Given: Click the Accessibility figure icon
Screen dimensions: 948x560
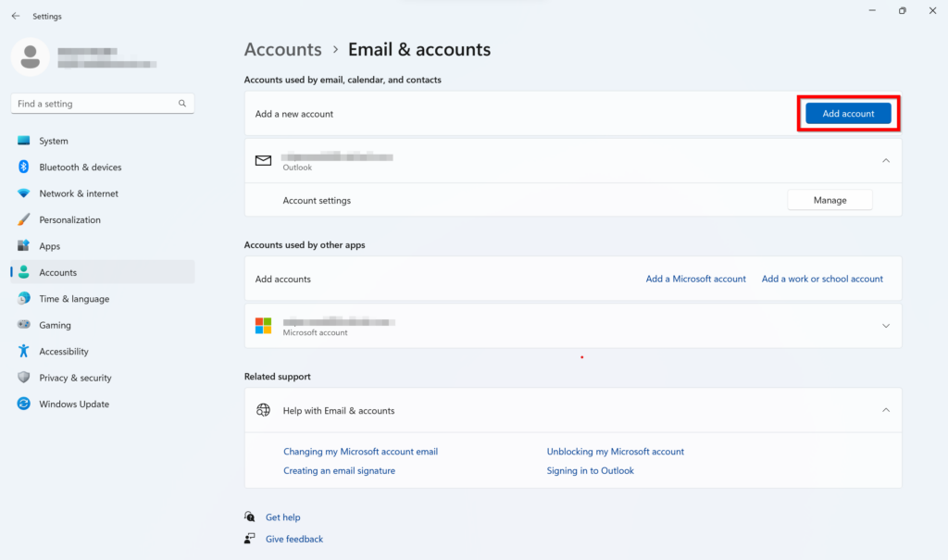Looking at the screenshot, I should coord(24,352).
